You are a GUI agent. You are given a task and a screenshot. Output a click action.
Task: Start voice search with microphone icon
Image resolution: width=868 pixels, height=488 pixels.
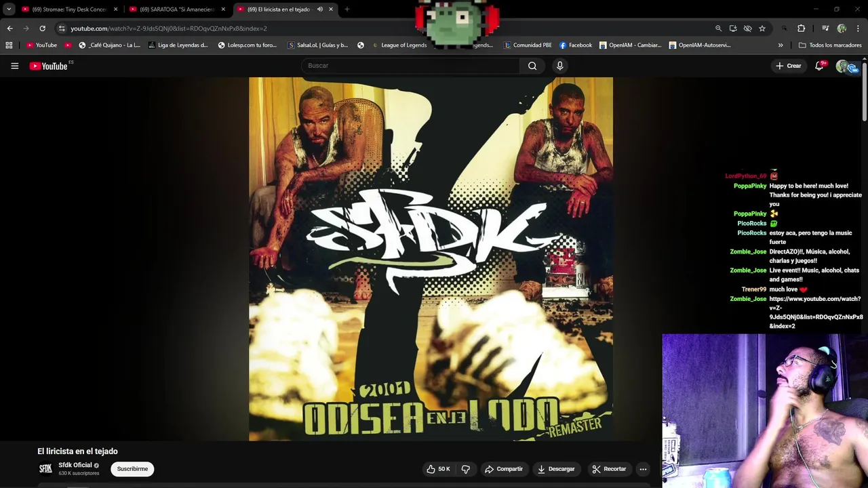(559, 66)
